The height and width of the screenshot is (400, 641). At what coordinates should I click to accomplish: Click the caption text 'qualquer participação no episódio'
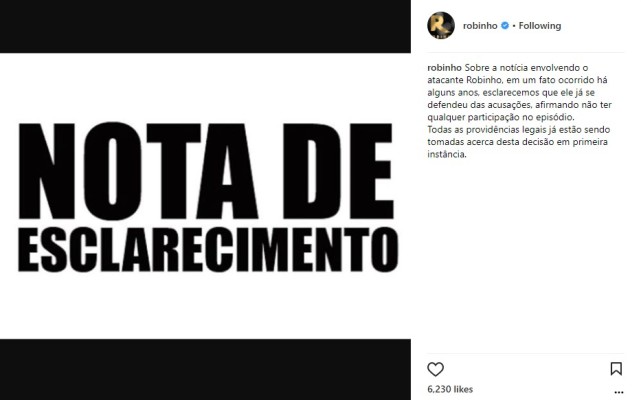pos(500,117)
